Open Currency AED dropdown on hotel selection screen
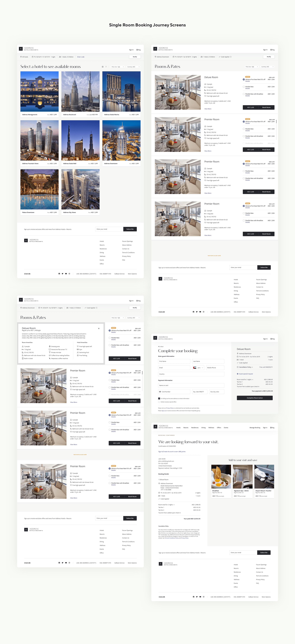Screen dimensions: 295x644 133,67
